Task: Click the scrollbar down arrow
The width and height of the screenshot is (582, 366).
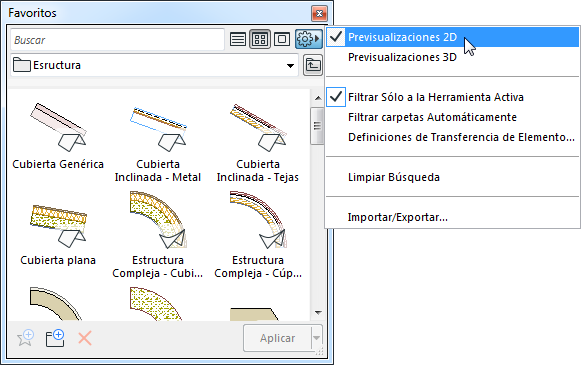Action: coord(318,313)
